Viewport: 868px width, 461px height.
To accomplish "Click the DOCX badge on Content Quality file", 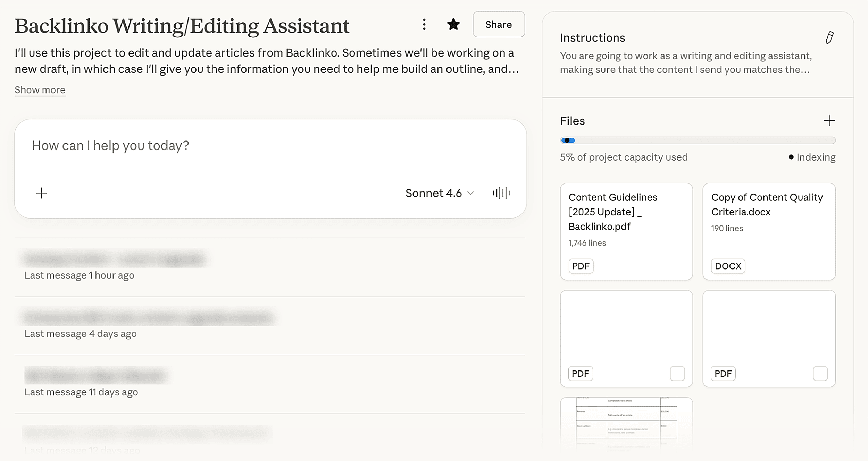I will 728,266.
